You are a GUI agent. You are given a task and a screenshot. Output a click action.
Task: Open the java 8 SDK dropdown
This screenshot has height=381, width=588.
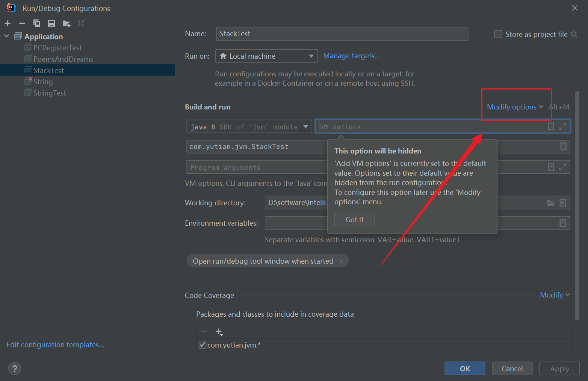pos(249,127)
